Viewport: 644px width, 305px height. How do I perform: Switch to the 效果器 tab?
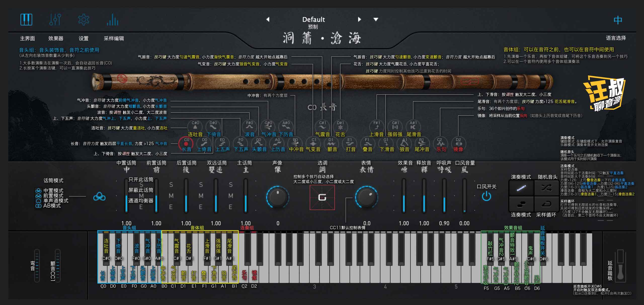[x=56, y=39]
